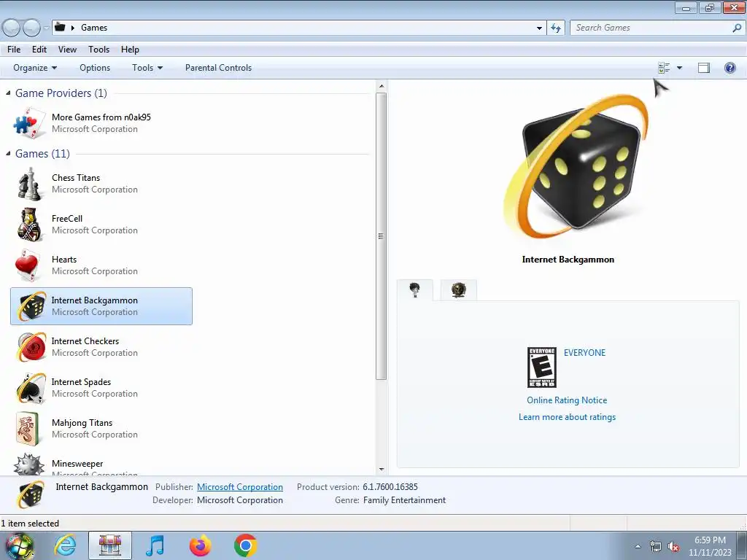
Task: Click the Games breadcrumb in address bar
Action: click(94, 28)
